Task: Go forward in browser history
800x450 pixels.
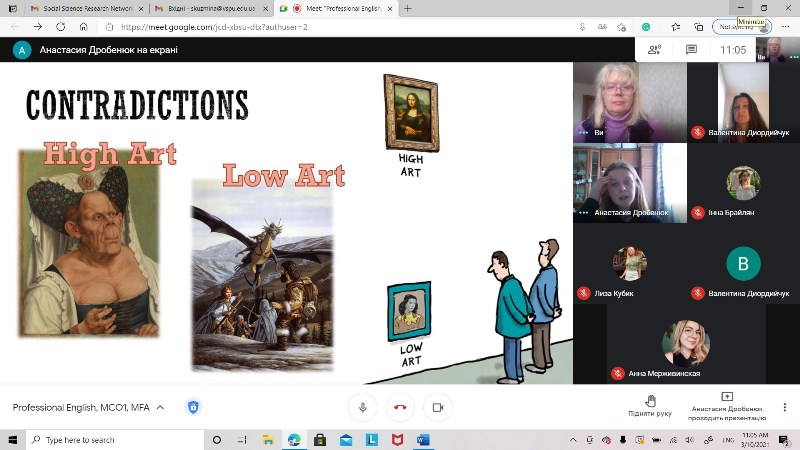Action: click(x=38, y=27)
